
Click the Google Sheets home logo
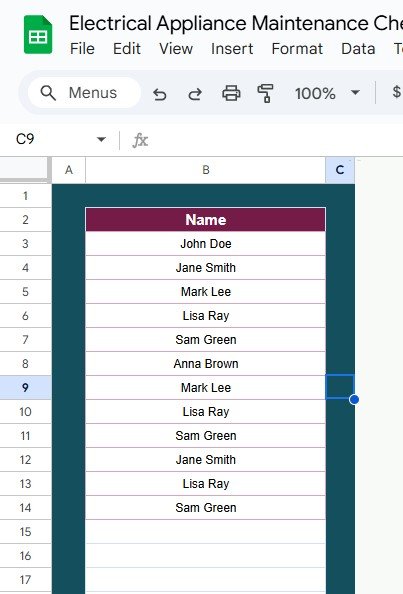coord(38,35)
